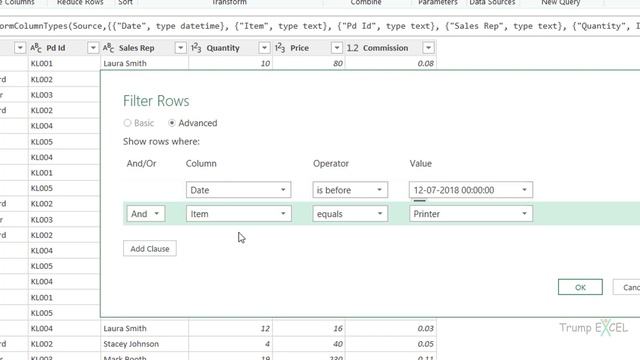Click the Reduce Rows ribbon group label

80,2
